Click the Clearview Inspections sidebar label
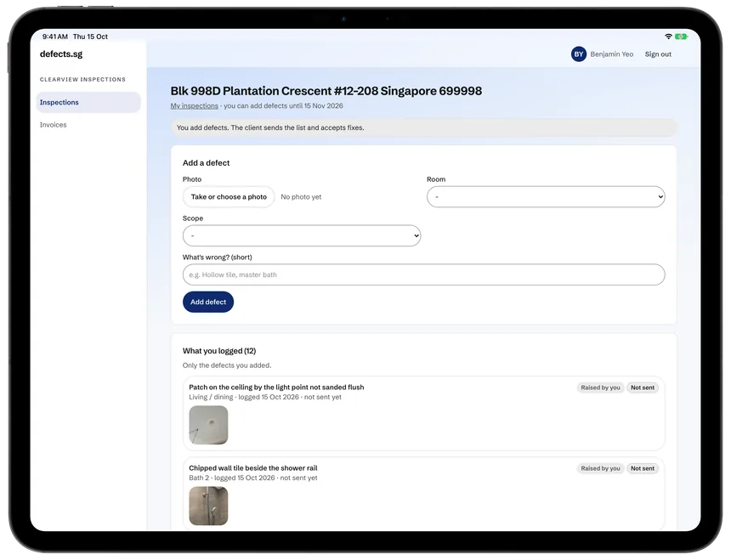Screen dimensions: 731x560 pos(82,79)
